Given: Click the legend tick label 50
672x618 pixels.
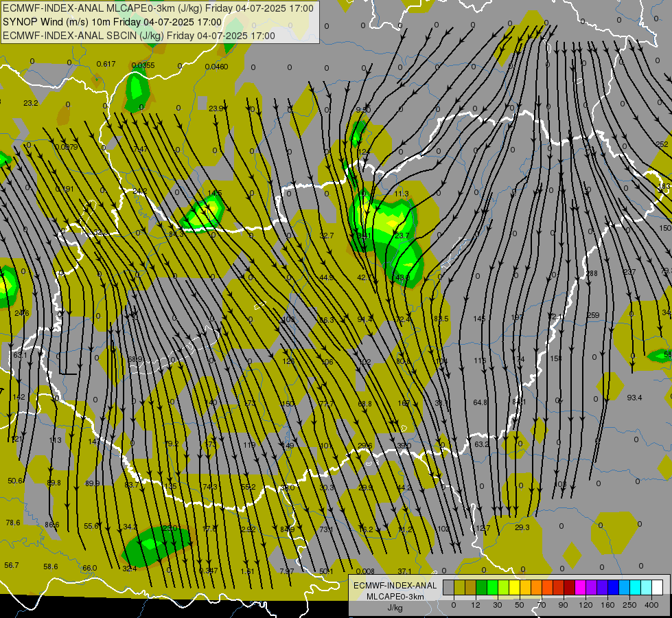Looking at the screenshot, I should click(x=520, y=605).
